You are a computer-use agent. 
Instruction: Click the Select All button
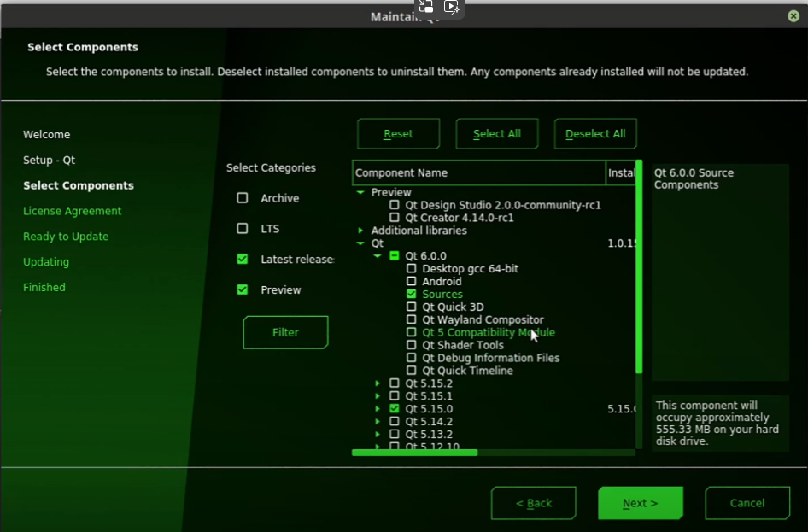(497, 134)
